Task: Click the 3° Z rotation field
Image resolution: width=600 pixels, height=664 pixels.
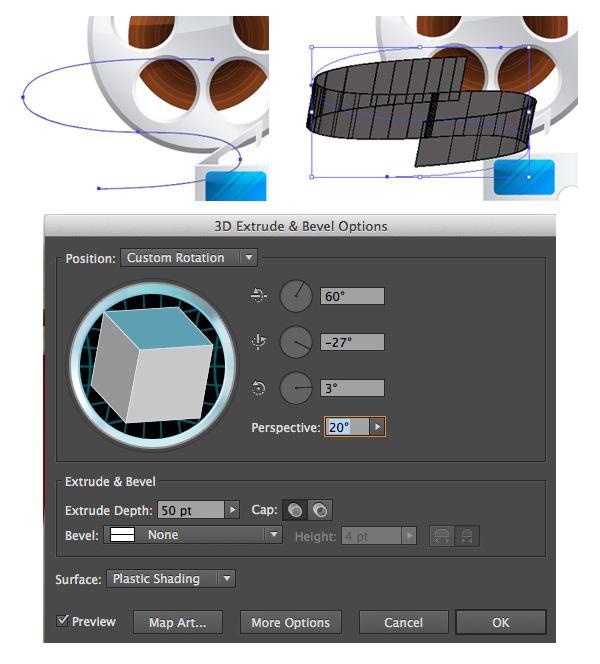Action: click(x=352, y=388)
